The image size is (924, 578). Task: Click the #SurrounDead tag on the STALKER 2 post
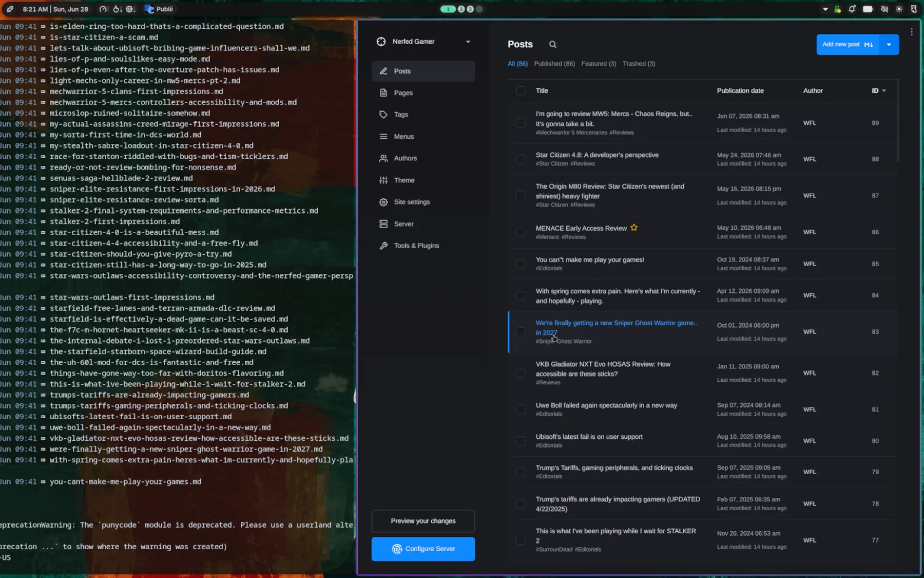coord(554,550)
